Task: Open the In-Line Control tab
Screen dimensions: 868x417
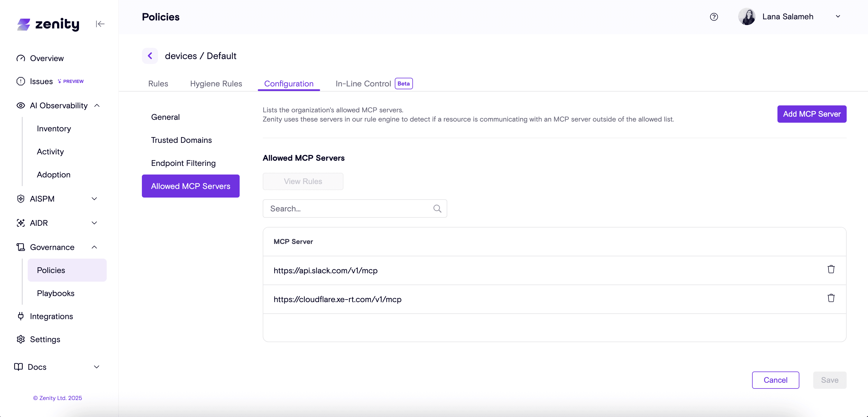Action: [x=363, y=84]
